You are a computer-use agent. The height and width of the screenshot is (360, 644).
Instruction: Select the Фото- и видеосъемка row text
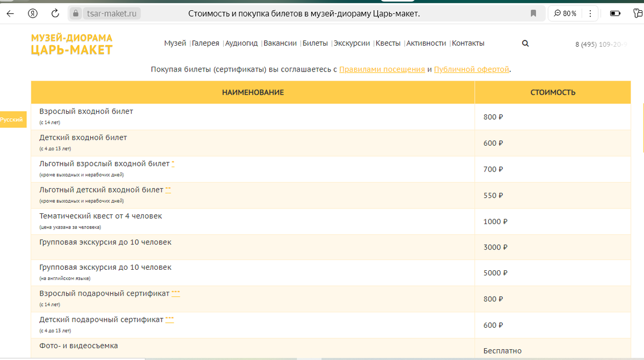click(78, 345)
